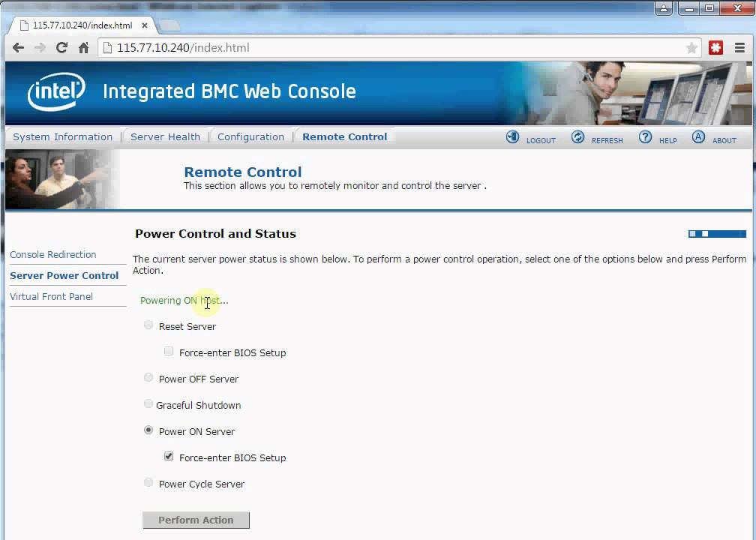This screenshot has width=756, height=540.
Task: Select the Graceful Shutdown radio button
Action: point(148,403)
